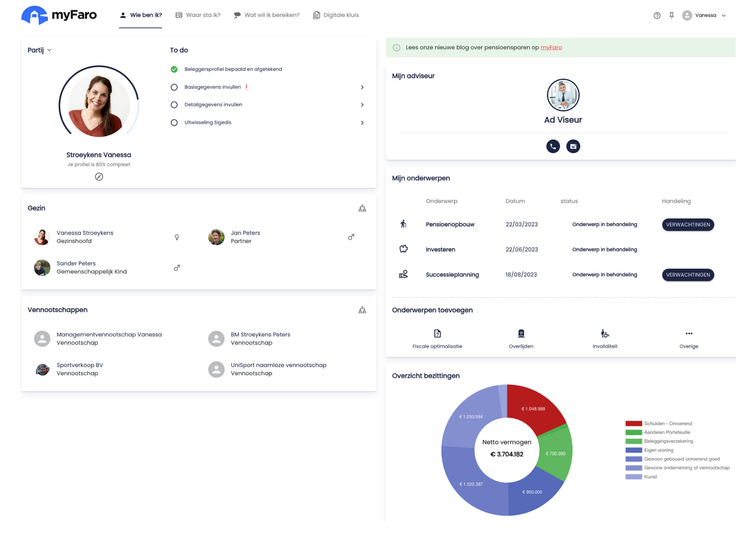Open the myFaro blog link in the banner
This screenshot has width=756, height=551.
[551, 47]
